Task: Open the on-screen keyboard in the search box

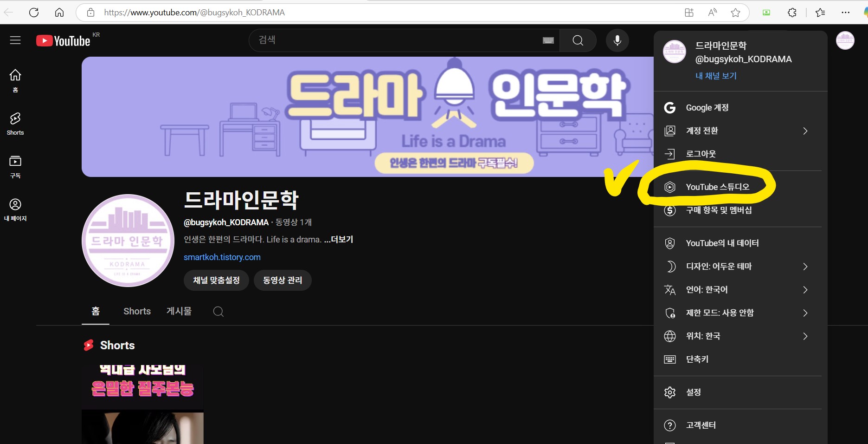Action: [x=548, y=40]
